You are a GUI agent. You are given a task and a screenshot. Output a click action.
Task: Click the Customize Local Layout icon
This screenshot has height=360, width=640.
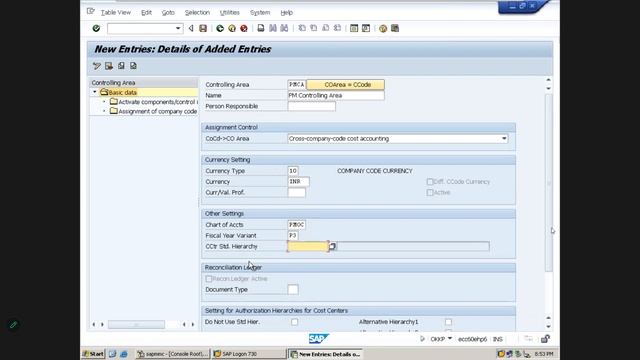click(x=395, y=28)
